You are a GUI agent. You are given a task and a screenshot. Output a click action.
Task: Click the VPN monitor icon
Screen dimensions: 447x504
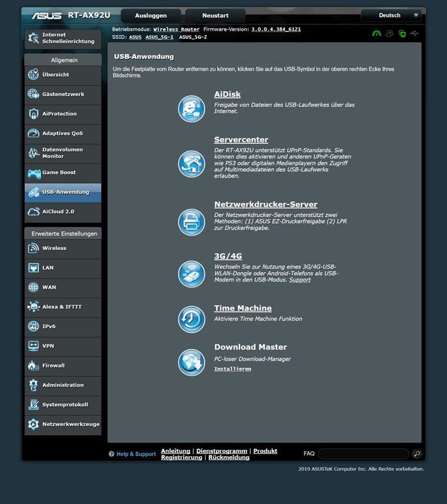tap(33, 346)
